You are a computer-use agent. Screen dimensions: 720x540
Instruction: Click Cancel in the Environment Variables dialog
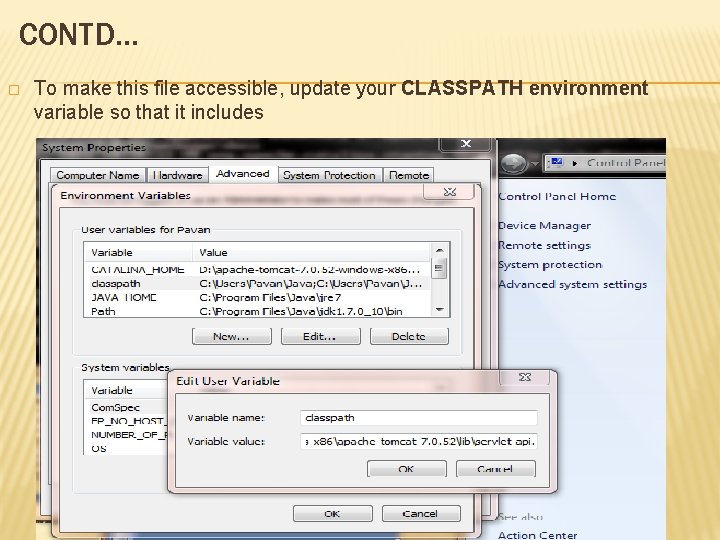421,513
